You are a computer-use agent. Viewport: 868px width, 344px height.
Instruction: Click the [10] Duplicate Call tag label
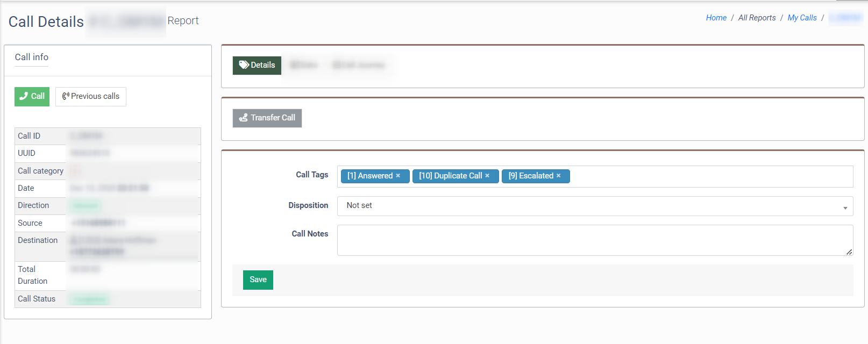click(x=450, y=176)
